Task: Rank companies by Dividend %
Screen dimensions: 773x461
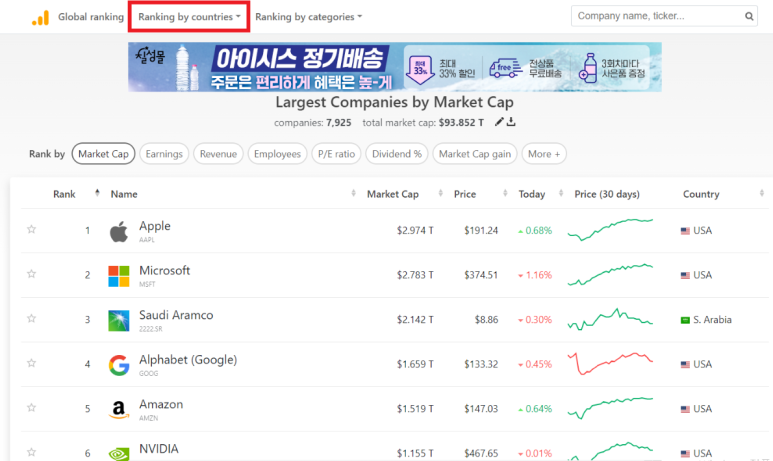Action: click(x=397, y=154)
